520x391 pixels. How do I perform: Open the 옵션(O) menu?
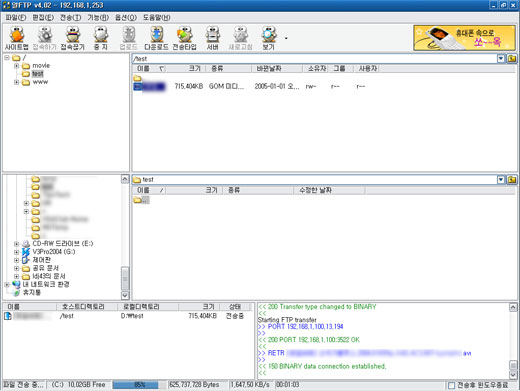[126, 18]
